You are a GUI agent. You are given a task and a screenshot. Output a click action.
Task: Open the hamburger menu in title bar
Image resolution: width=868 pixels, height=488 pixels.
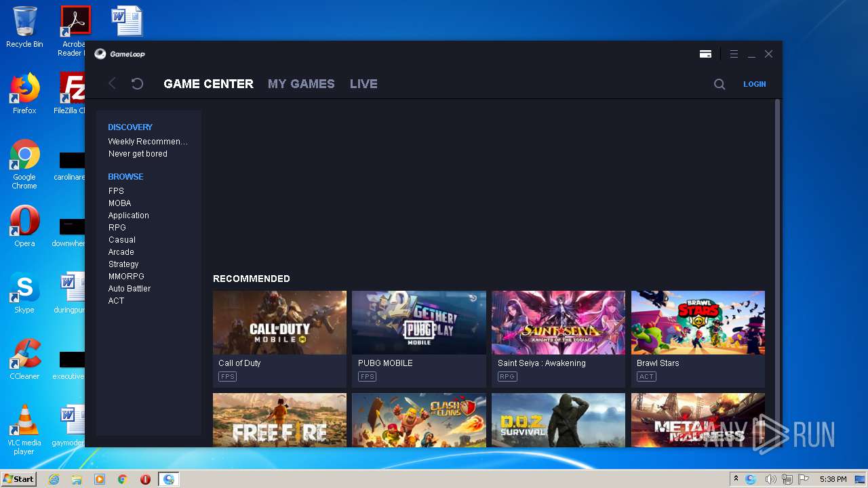tap(734, 54)
